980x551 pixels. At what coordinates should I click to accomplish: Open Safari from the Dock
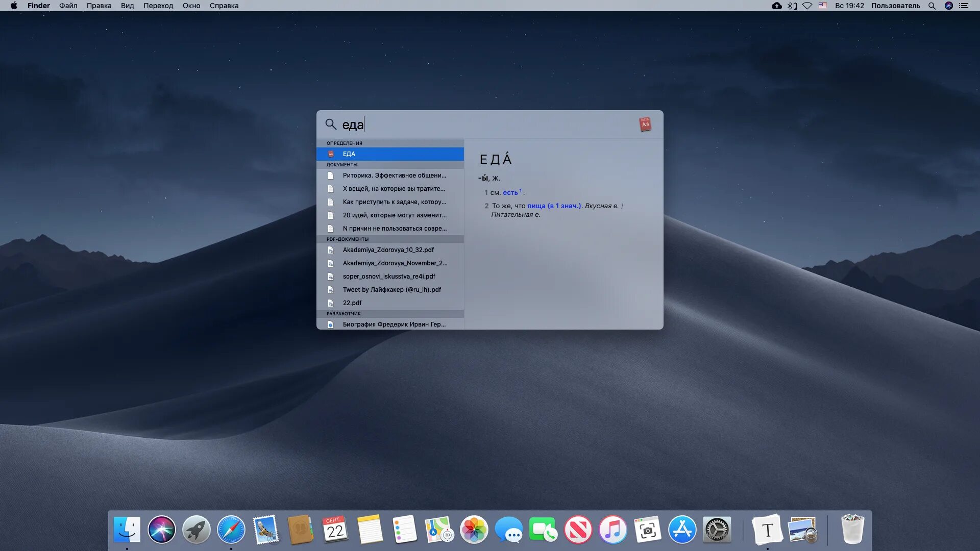click(231, 530)
